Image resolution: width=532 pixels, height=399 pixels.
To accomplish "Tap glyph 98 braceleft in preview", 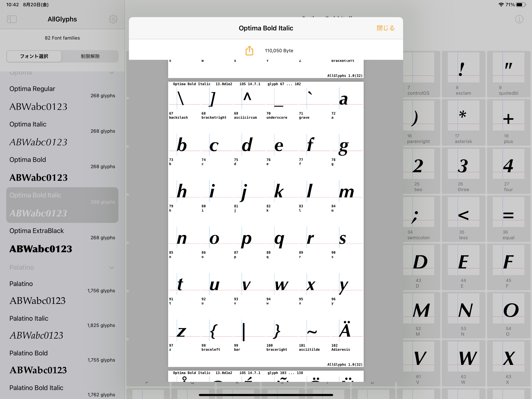I will [x=217, y=336].
